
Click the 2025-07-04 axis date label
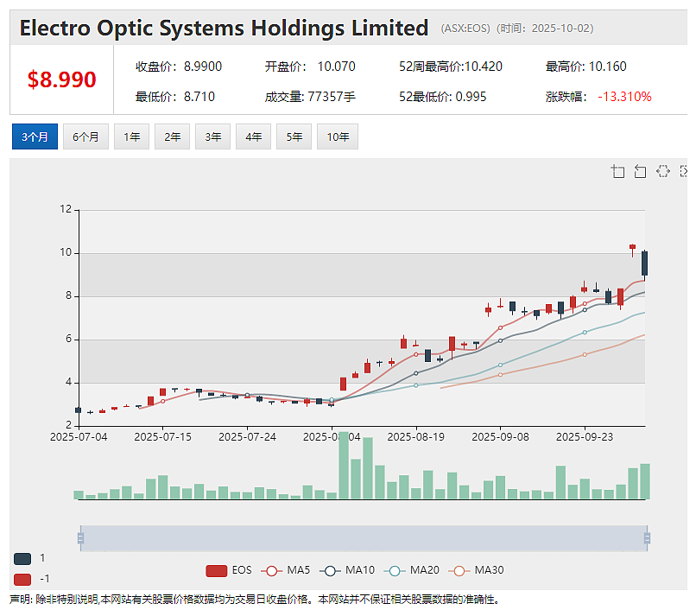pos(79,437)
